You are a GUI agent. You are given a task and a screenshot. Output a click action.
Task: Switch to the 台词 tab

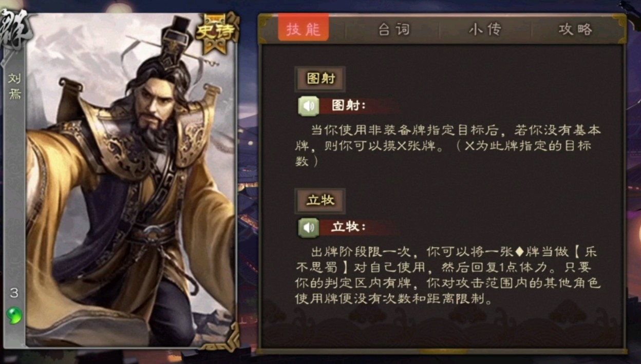point(394,29)
